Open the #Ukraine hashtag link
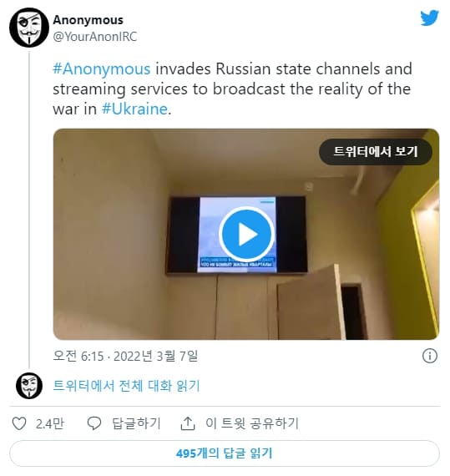 (134, 109)
